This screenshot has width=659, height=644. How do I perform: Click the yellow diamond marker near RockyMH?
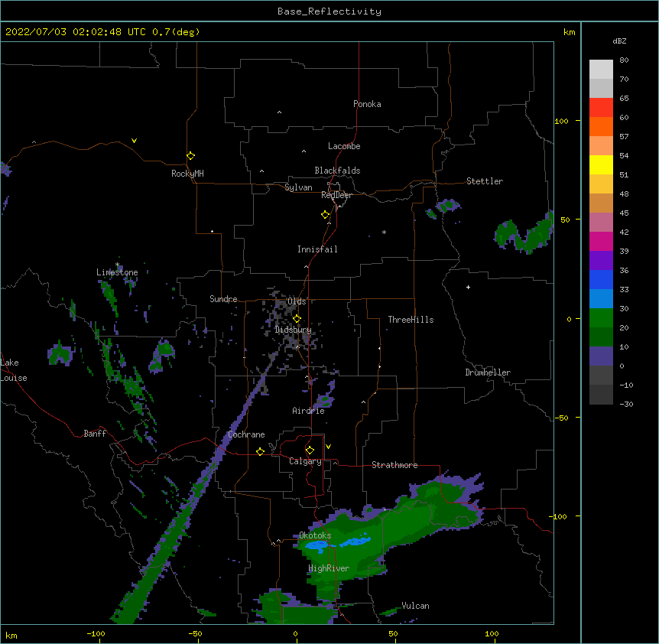tap(190, 156)
